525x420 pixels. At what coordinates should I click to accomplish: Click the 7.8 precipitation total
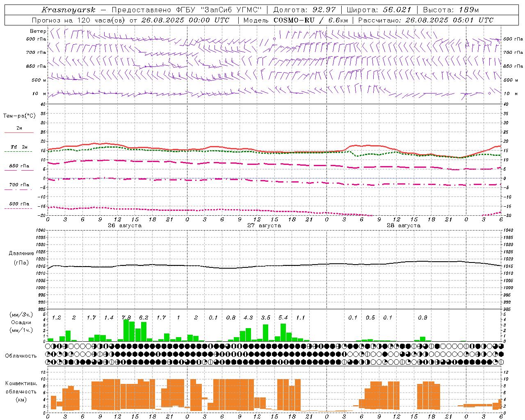pos(126,318)
